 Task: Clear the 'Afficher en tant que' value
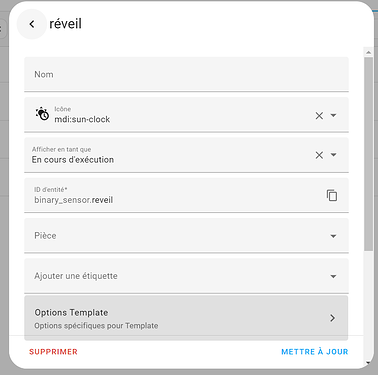click(319, 155)
